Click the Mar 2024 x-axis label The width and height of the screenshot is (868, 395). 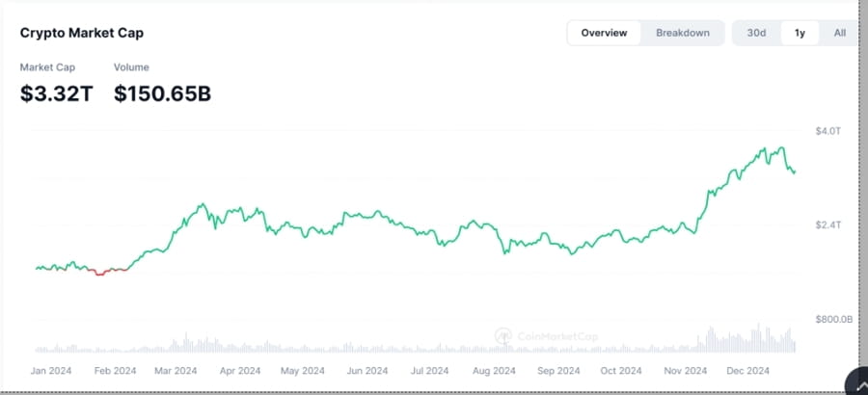pos(176,370)
